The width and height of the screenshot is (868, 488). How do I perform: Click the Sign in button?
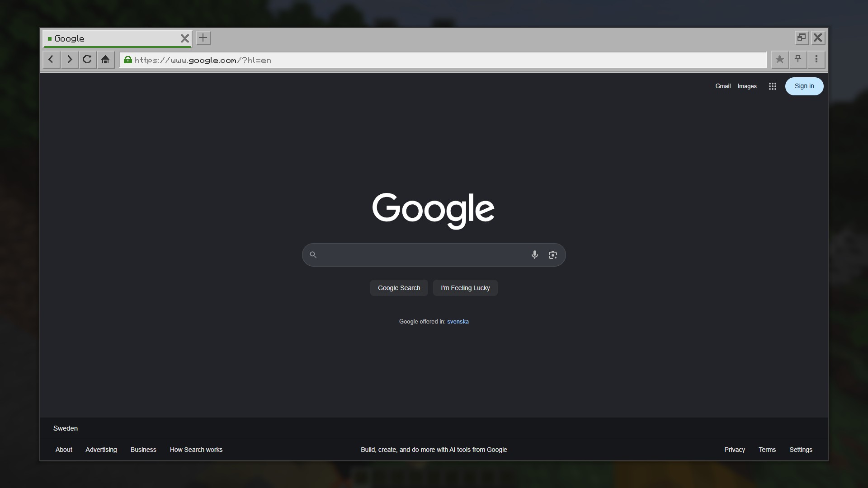click(x=804, y=86)
